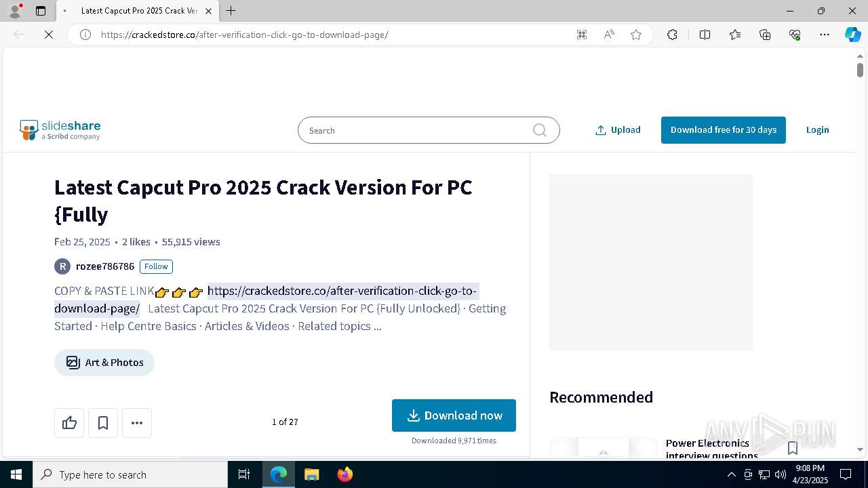
Task: Click the slideshow title heading
Action: pyautogui.click(x=263, y=201)
